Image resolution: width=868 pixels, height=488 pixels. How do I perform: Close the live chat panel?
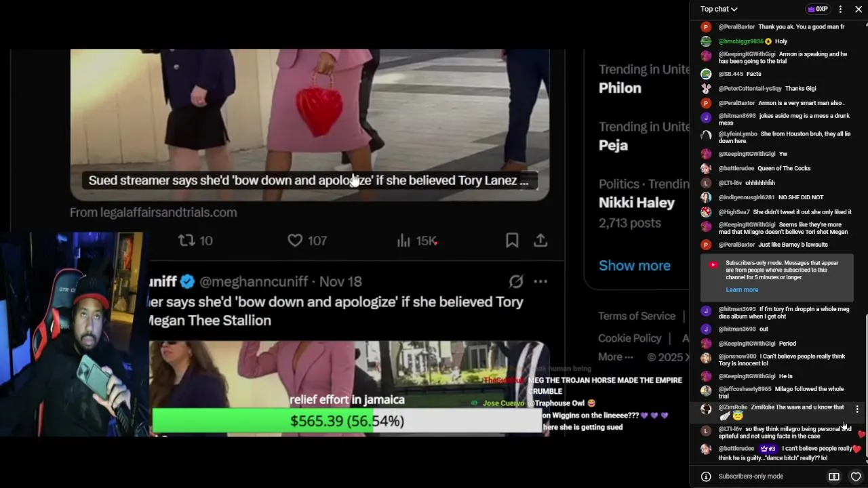coord(859,9)
